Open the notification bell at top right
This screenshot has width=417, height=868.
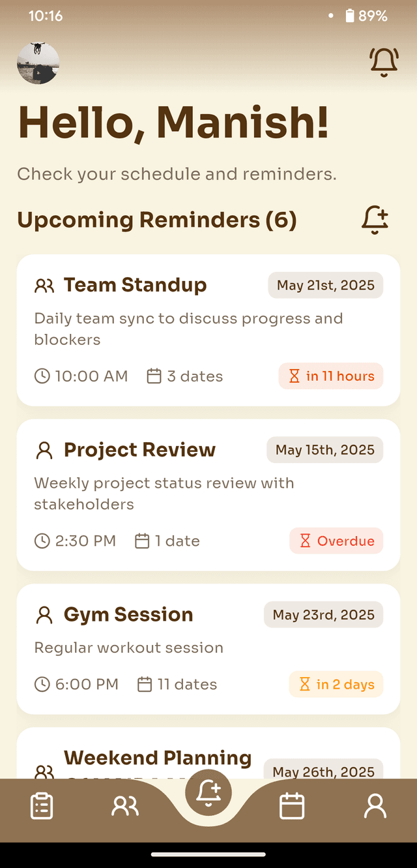tap(384, 62)
